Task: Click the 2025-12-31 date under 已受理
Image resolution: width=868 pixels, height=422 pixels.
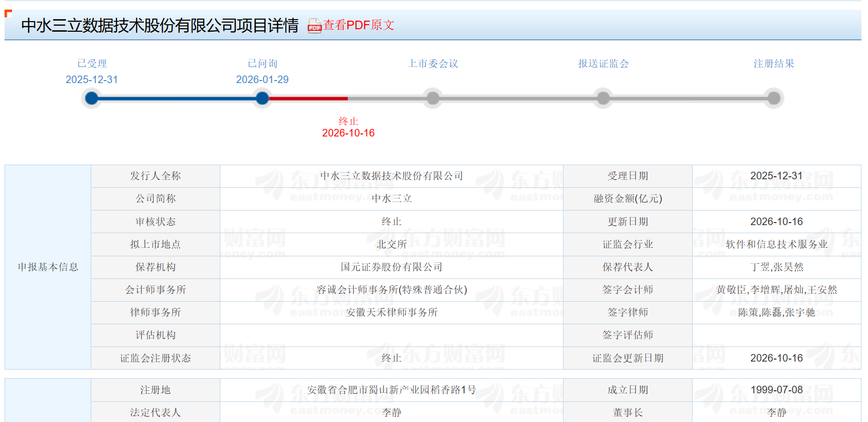Action: point(92,80)
